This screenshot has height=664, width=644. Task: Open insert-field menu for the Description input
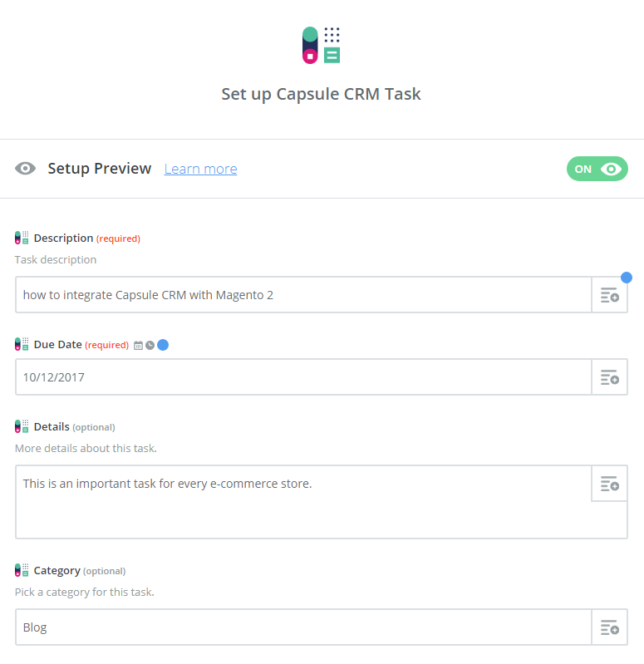pyautogui.click(x=609, y=295)
